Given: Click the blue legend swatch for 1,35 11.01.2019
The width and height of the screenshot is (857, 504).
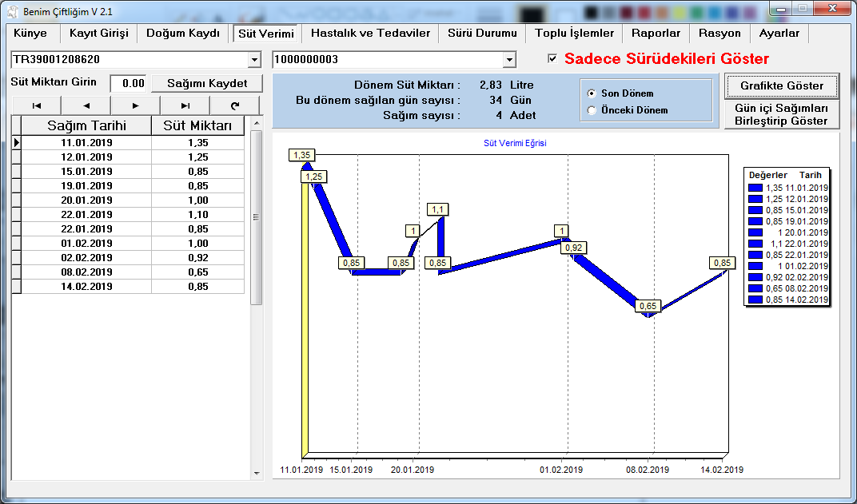Looking at the screenshot, I should (755, 188).
